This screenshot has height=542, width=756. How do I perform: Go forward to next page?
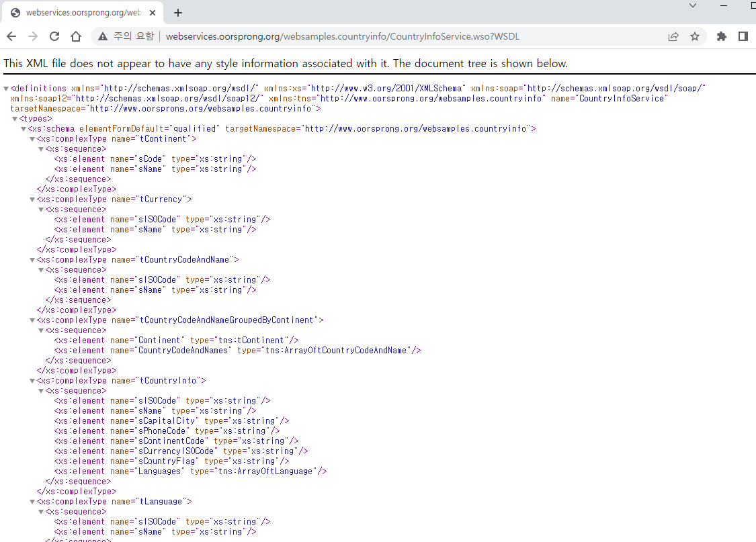coord(33,37)
